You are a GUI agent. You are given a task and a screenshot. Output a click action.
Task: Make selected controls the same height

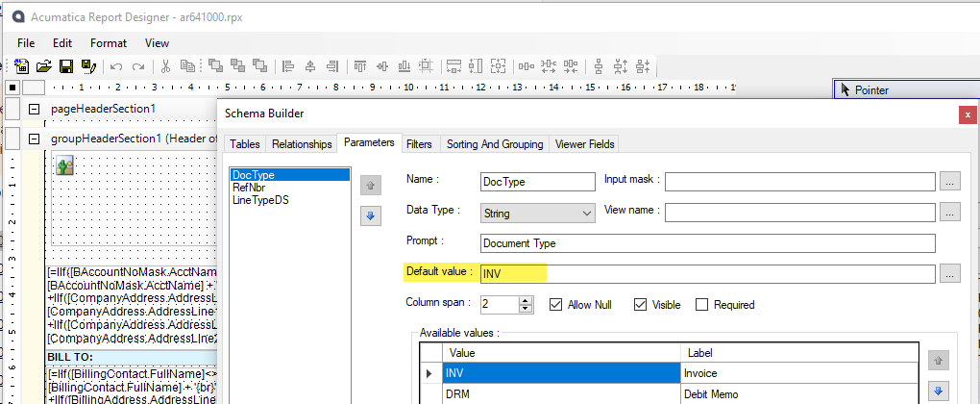coord(477,65)
